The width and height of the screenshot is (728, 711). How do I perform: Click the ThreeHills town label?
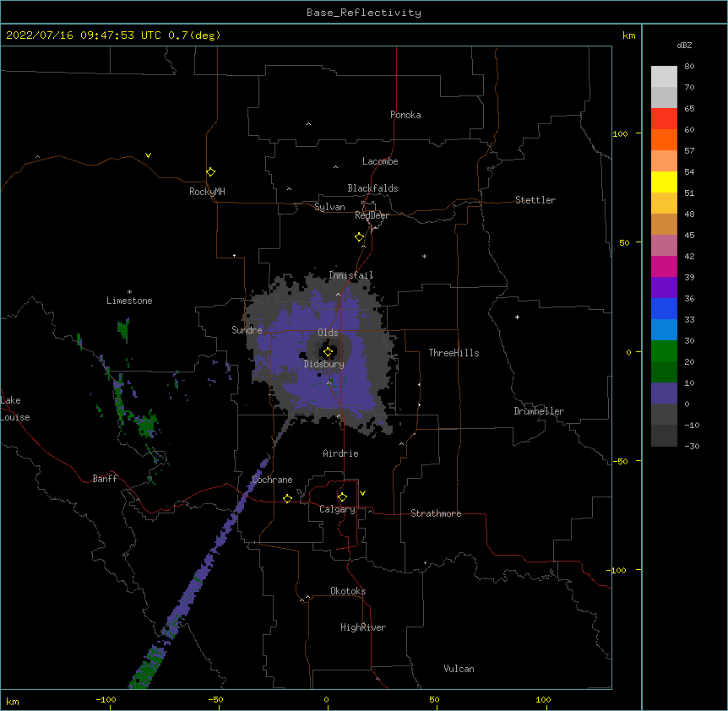pos(454,353)
